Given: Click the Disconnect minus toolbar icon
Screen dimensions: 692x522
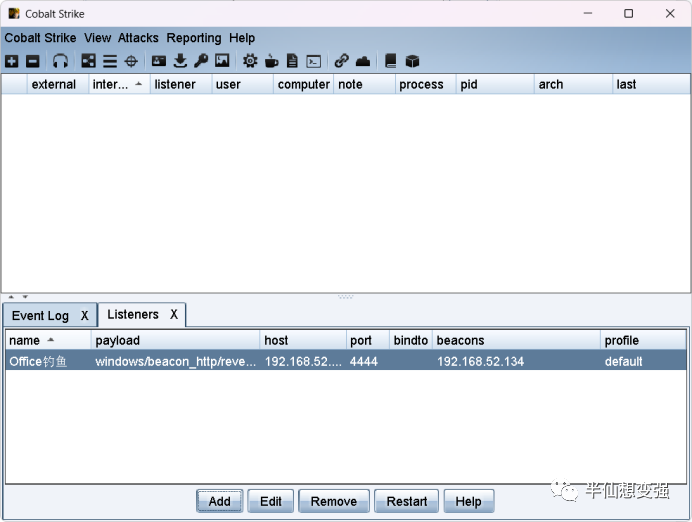Looking at the screenshot, I should (33, 61).
